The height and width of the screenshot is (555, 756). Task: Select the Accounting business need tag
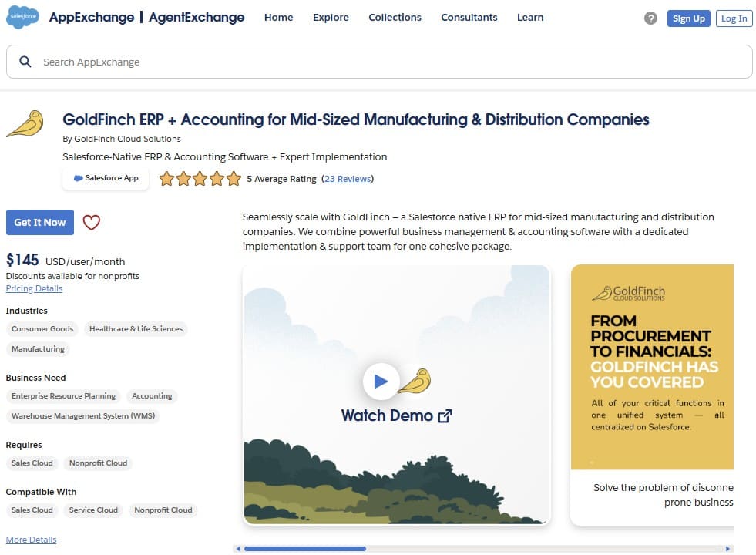pos(152,396)
